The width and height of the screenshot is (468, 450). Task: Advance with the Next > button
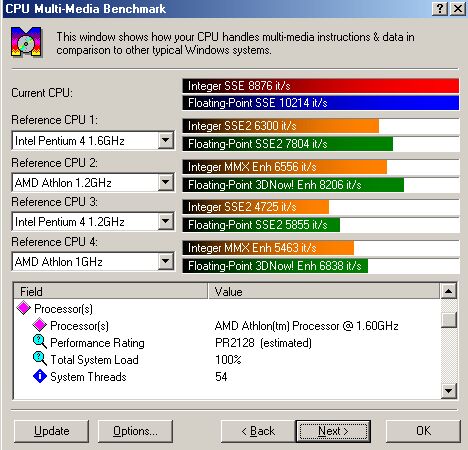(x=333, y=431)
